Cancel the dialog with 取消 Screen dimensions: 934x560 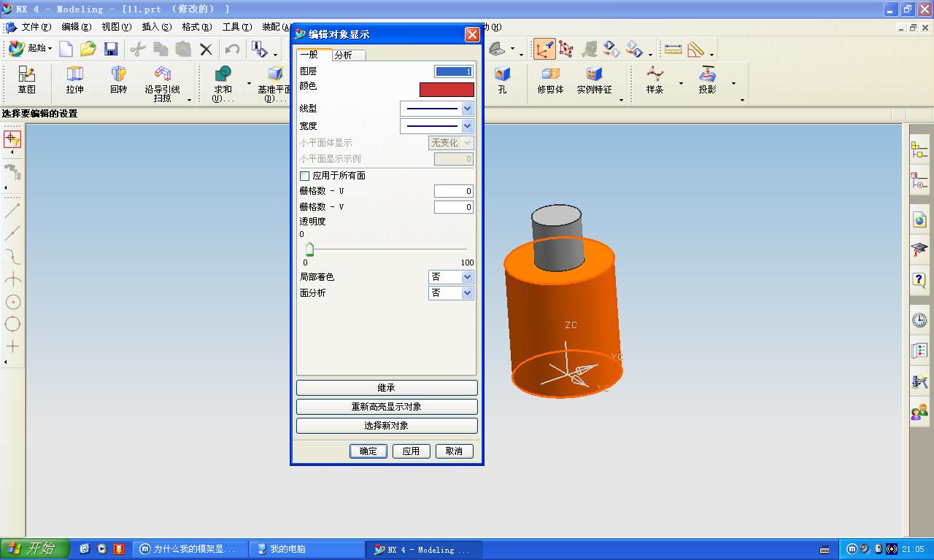click(x=455, y=451)
